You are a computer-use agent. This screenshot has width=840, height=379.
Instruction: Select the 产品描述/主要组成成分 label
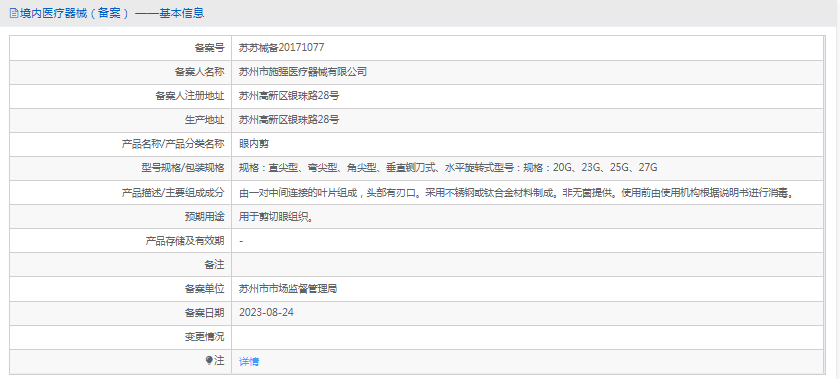tap(174, 192)
